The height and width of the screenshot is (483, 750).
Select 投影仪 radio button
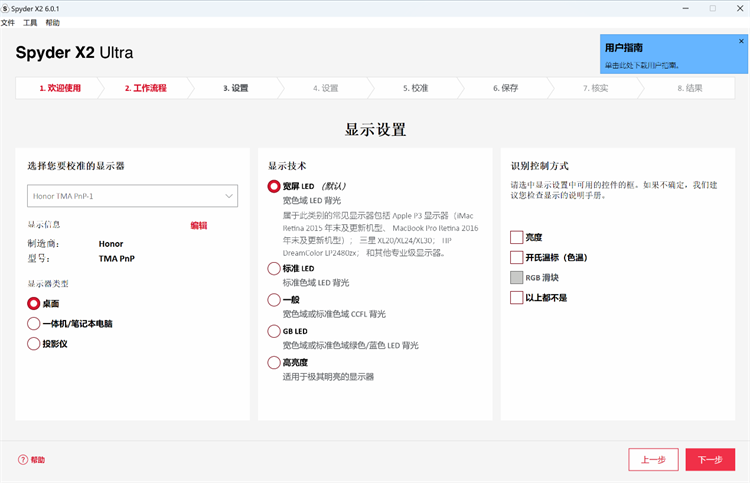33,344
